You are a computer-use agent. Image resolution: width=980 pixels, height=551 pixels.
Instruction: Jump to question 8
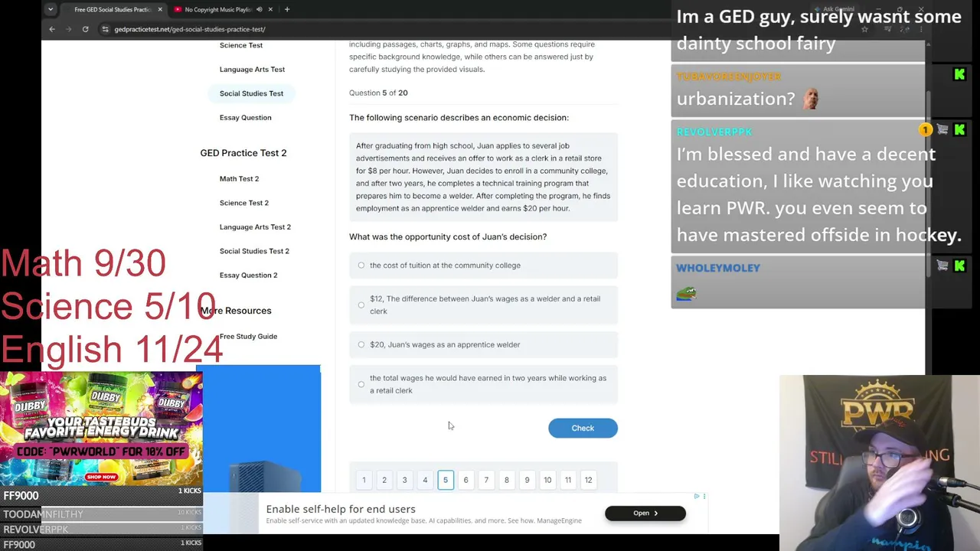(506, 480)
